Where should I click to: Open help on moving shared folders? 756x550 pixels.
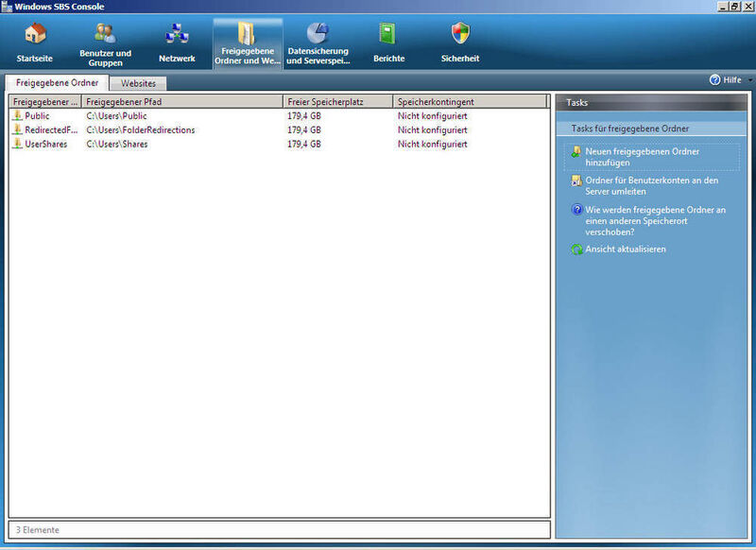tap(654, 220)
